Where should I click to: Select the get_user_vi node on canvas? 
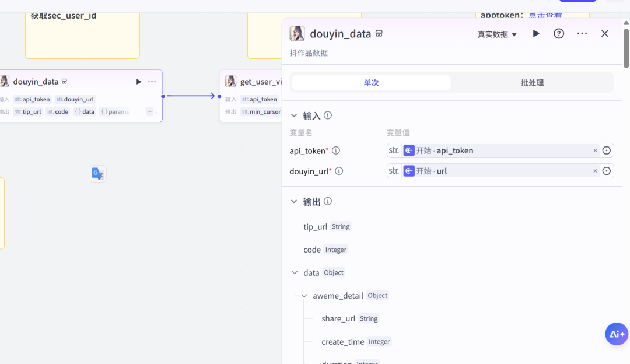coord(251,96)
